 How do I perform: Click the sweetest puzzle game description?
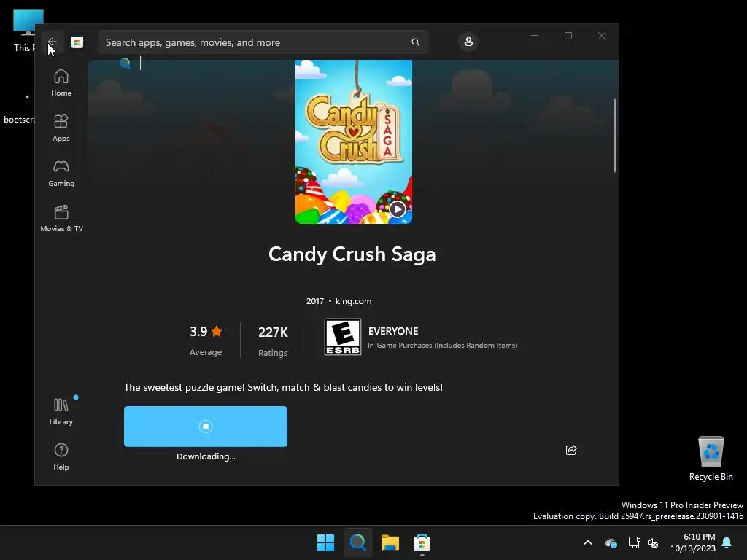click(283, 387)
